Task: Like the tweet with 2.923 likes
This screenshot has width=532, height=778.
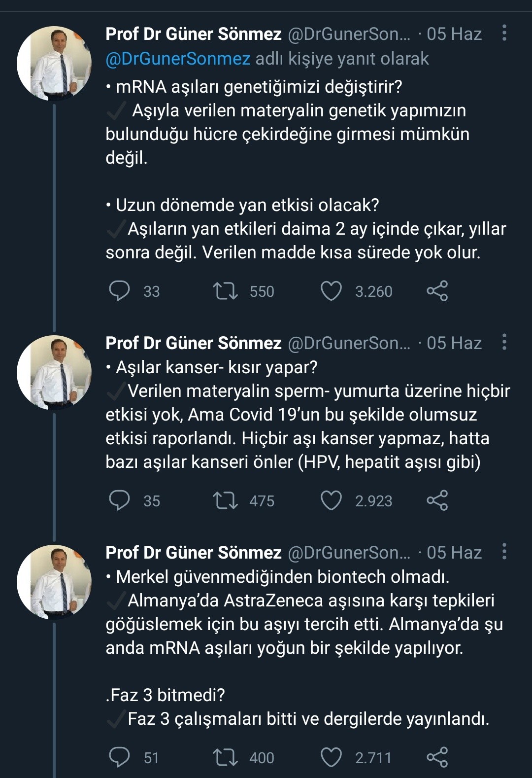Action: pyautogui.click(x=331, y=500)
